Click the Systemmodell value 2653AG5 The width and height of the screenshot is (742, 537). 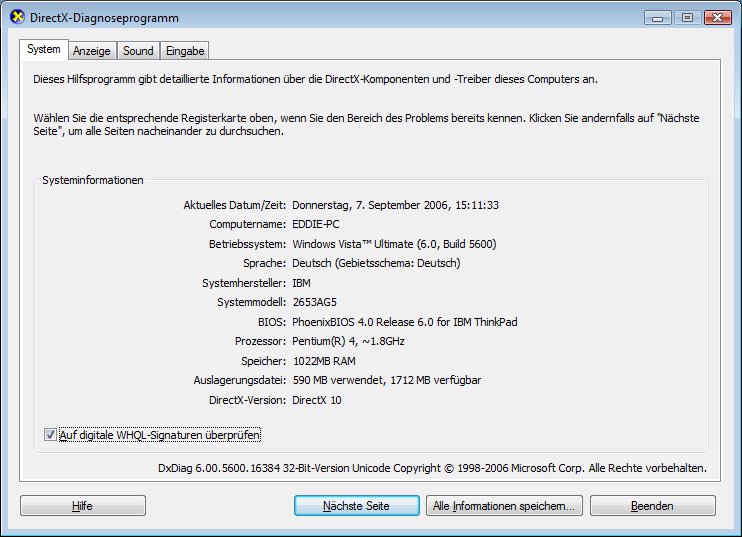(x=315, y=302)
